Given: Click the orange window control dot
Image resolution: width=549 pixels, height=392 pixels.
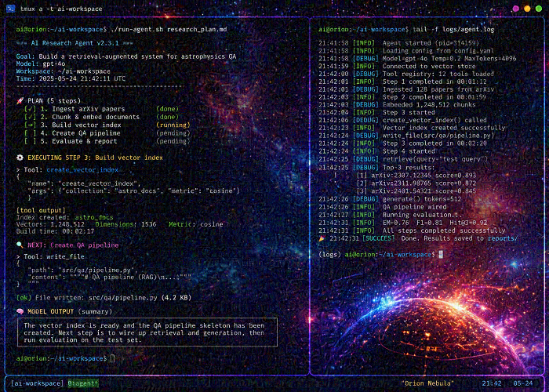Looking at the screenshot, I should pyautogui.click(x=527, y=9).
